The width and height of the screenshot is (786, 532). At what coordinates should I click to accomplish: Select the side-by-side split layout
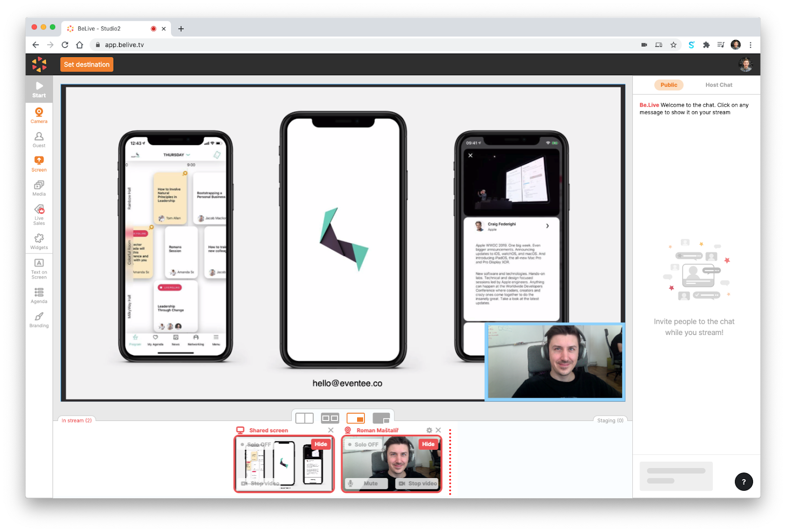(x=305, y=418)
